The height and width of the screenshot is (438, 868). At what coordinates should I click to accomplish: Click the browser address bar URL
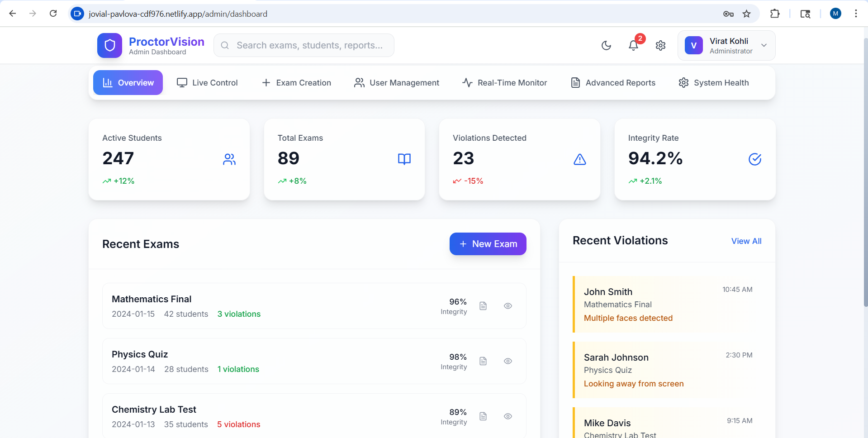[x=178, y=14]
